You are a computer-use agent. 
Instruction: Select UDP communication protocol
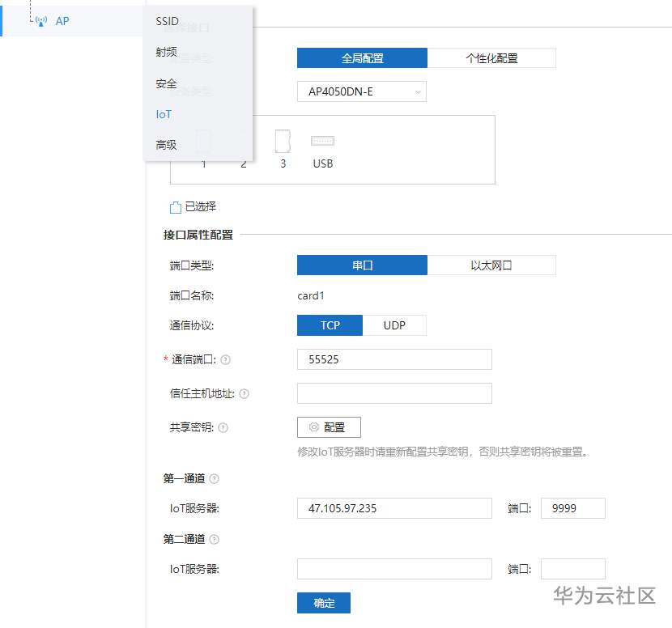[394, 325]
